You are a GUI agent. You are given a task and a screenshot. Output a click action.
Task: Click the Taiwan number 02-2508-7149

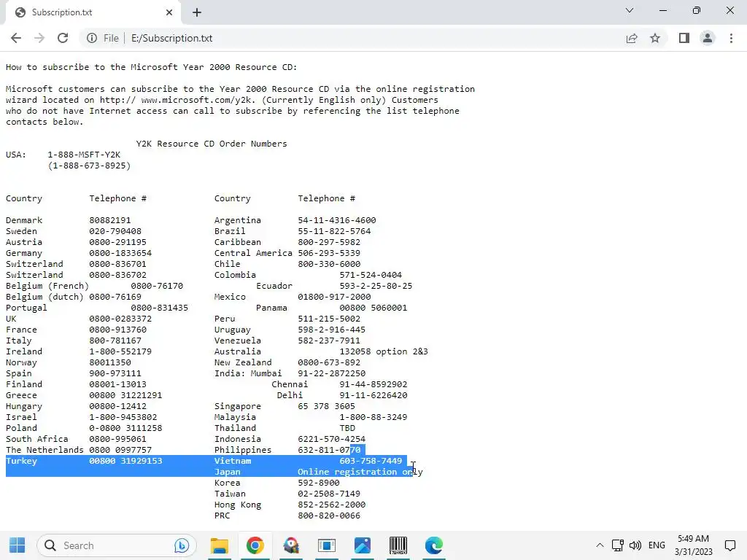[329, 494]
